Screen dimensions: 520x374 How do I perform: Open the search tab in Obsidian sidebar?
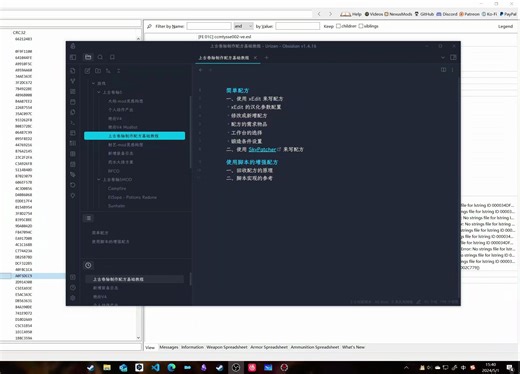[100, 57]
